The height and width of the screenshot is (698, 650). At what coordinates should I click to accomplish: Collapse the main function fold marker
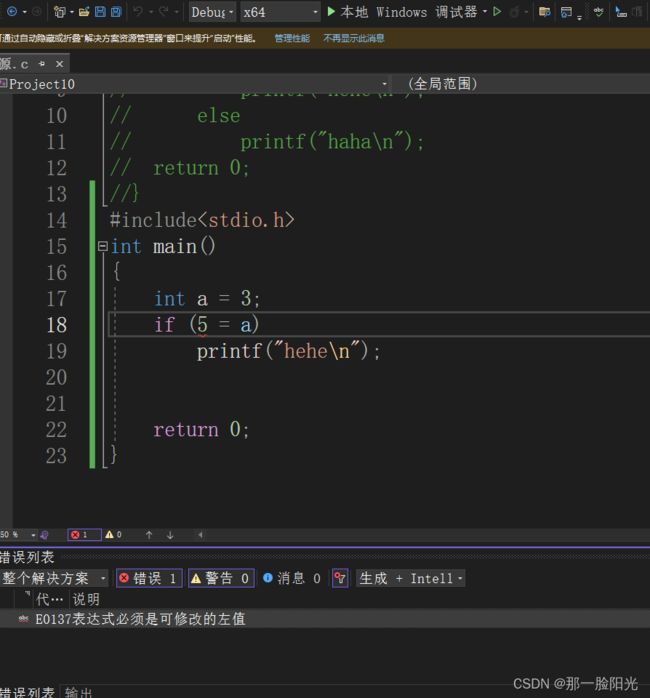[x=103, y=246]
